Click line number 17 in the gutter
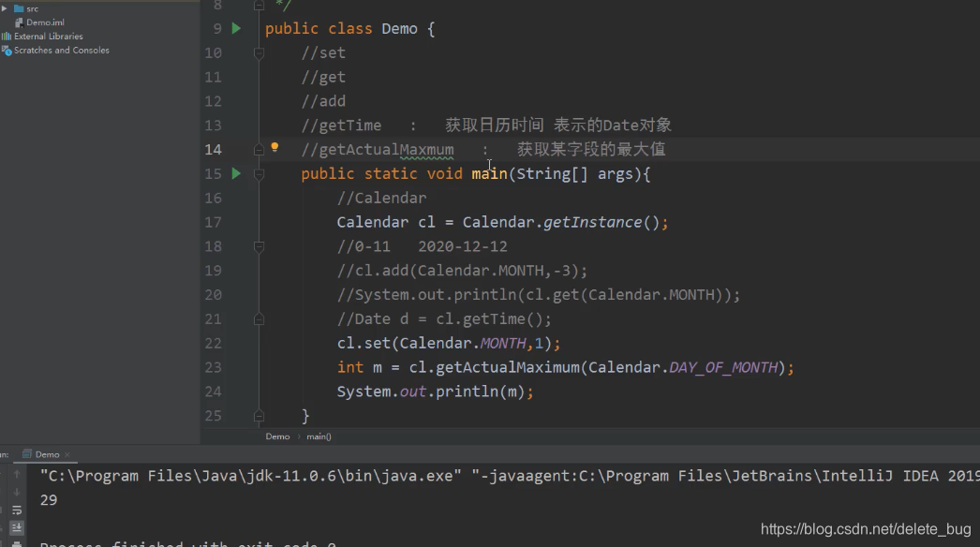The height and width of the screenshot is (547, 980). pyautogui.click(x=213, y=223)
